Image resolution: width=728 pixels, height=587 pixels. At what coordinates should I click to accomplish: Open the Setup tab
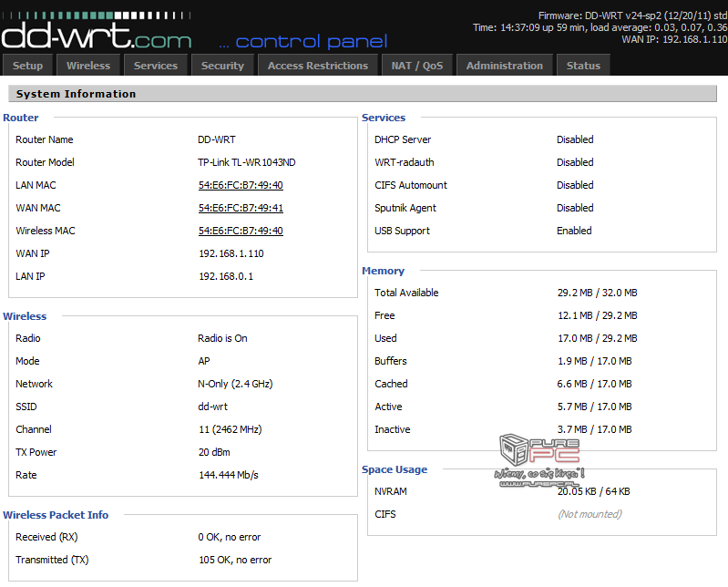[28, 65]
